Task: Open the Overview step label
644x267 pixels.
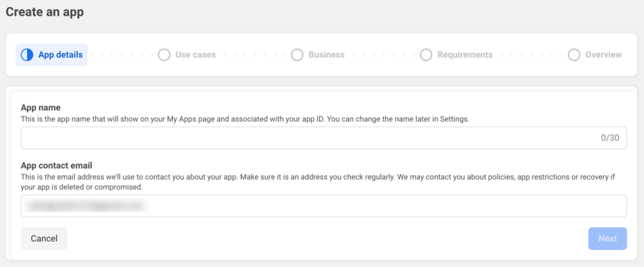Action: point(603,55)
